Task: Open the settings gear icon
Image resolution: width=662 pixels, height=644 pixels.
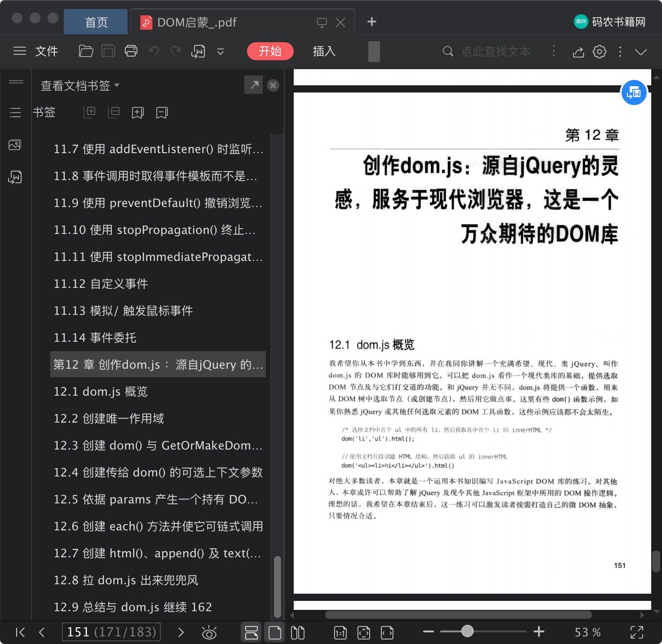Action: pyautogui.click(x=600, y=52)
